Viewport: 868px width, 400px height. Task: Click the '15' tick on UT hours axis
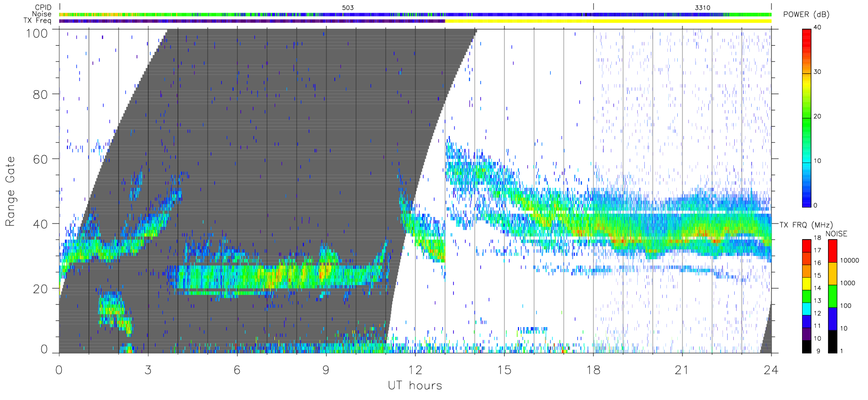coord(504,370)
